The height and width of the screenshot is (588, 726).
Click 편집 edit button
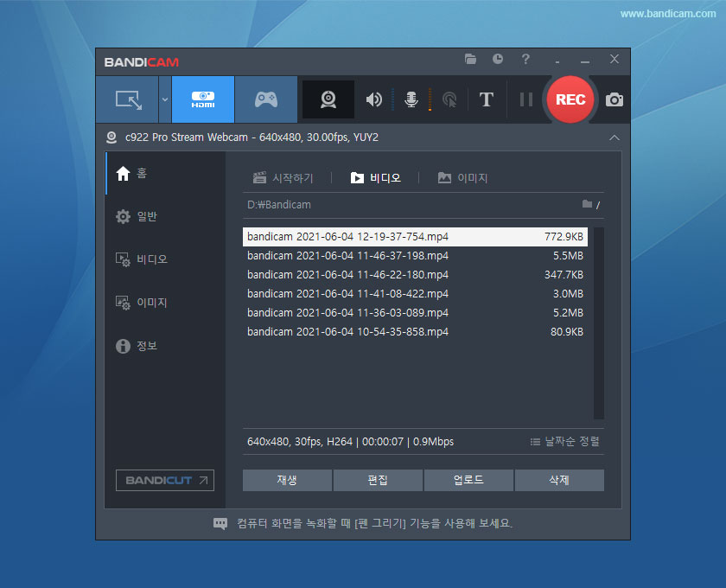[x=378, y=480]
